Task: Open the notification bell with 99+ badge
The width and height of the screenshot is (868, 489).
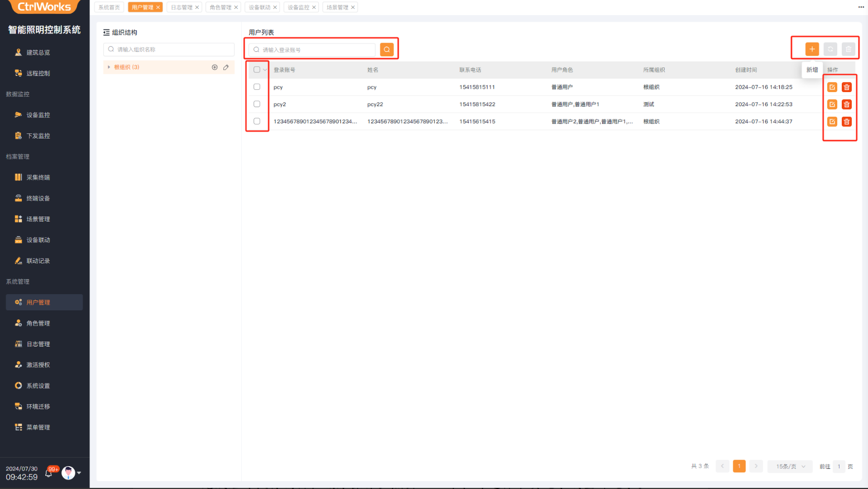Action: pos(49,473)
